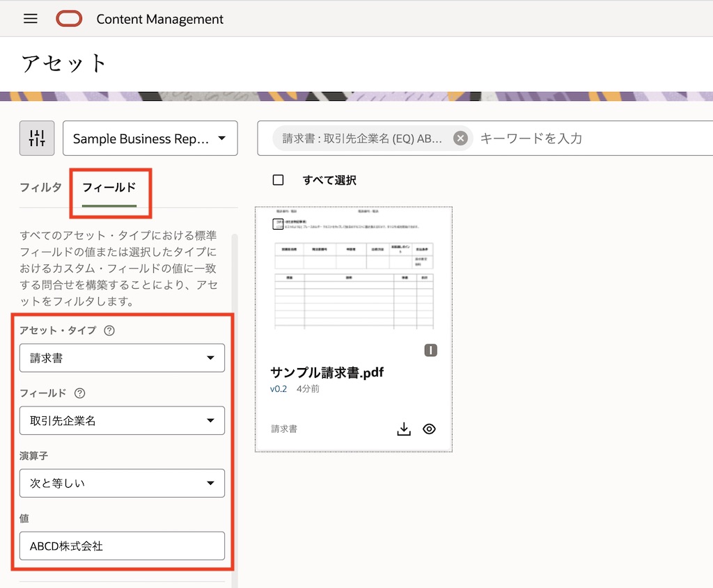This screenshot has height=588, width=713.
Task: Expand the 演算子 dropdown showing 次と等しい
Action: pos(122,483)
